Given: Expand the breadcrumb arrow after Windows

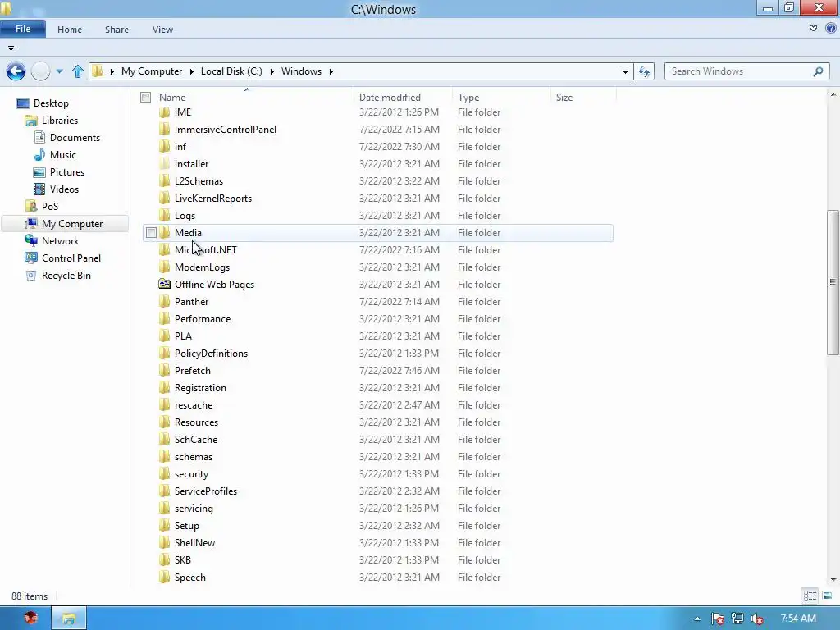Looking at the screenshot, I should tap(331, 71).
